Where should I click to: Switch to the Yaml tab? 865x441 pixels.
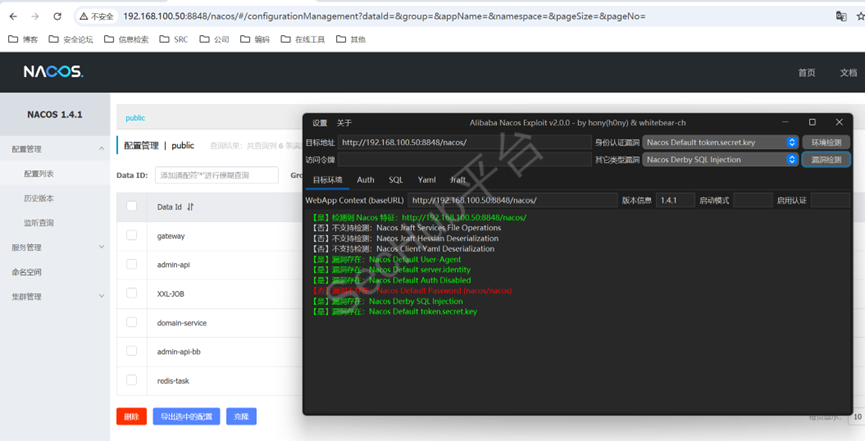pyautogui.click(x=426, y=180)
